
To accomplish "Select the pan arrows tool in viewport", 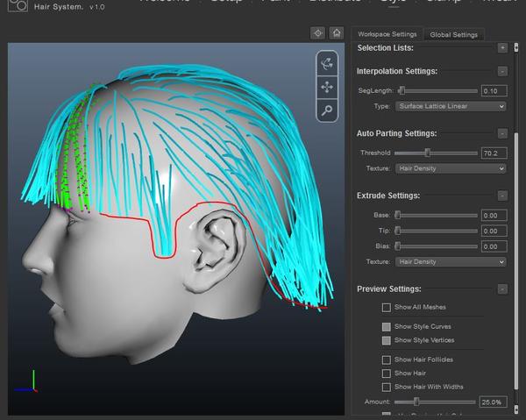I will pos(327,87).
